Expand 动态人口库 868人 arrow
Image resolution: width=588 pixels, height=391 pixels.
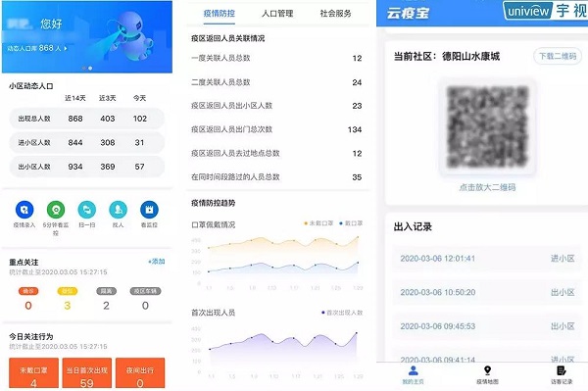point(66,48)
